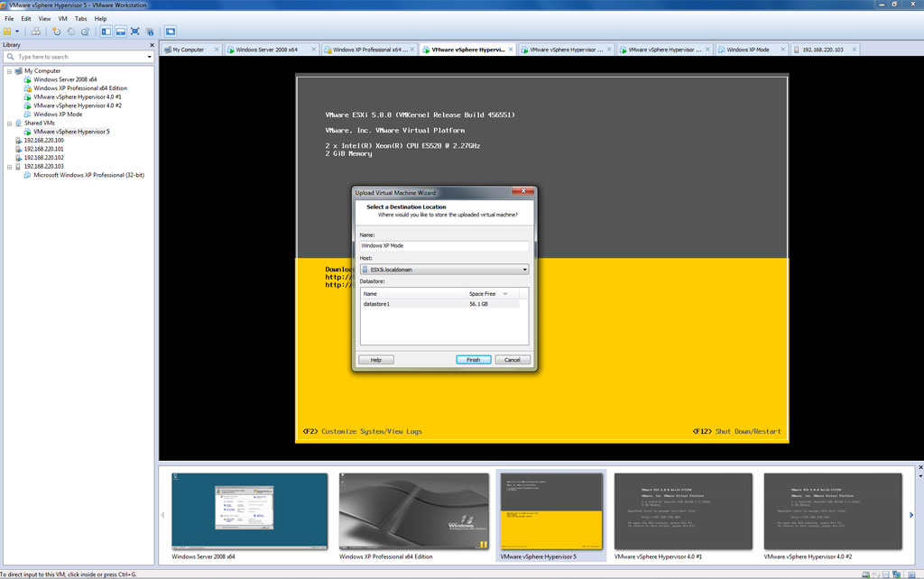Toggle Unity mode from the toolbar

(151, 30)
